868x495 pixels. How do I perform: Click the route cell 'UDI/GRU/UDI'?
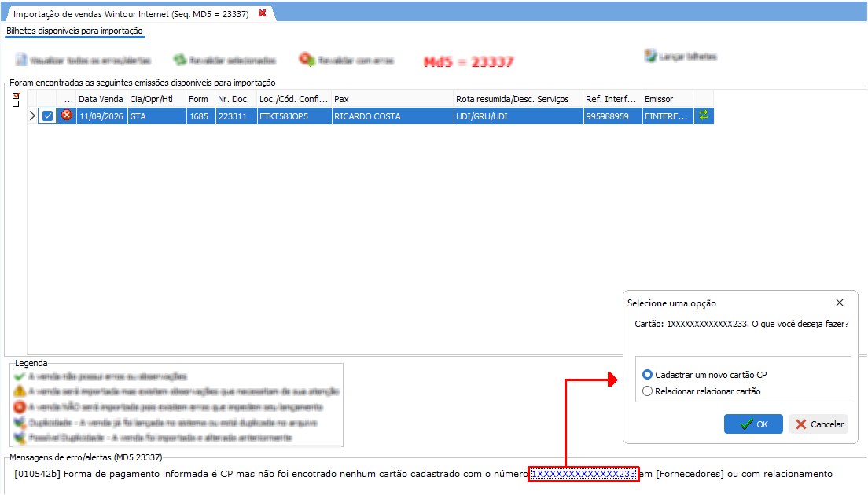pos(518,116)
